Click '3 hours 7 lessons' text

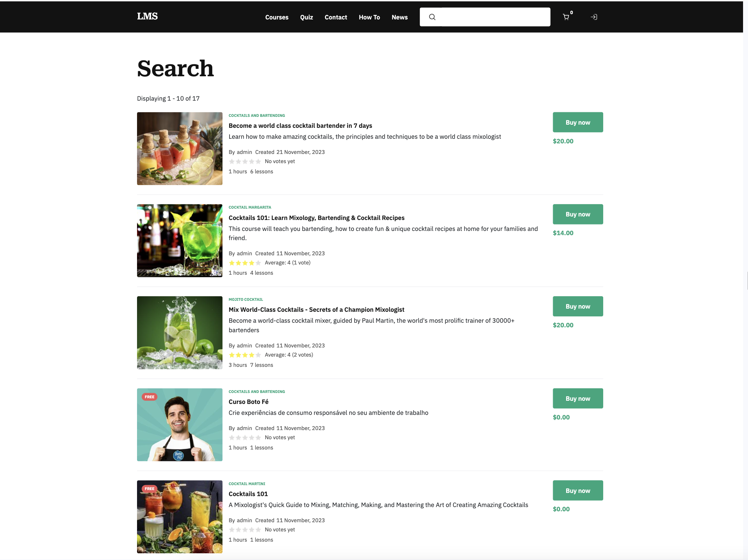(x=251, y=365)
